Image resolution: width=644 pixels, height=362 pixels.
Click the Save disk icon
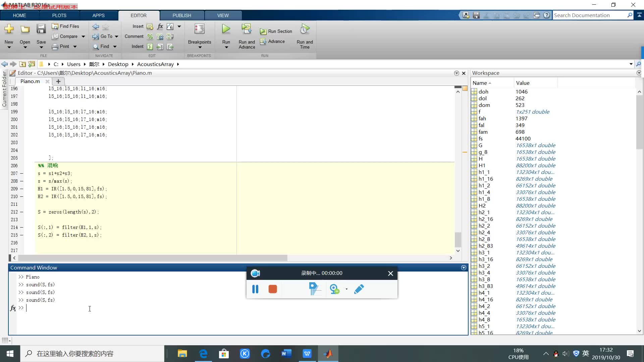41,29
